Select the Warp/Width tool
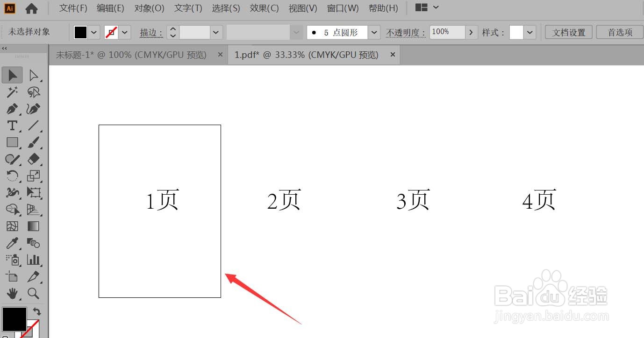Screen dimensions: 644x338 click(12, 193)
